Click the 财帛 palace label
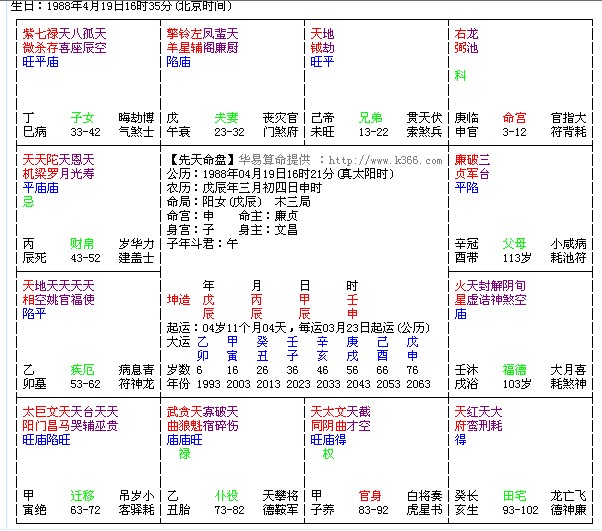 click(x=82, y=244)
